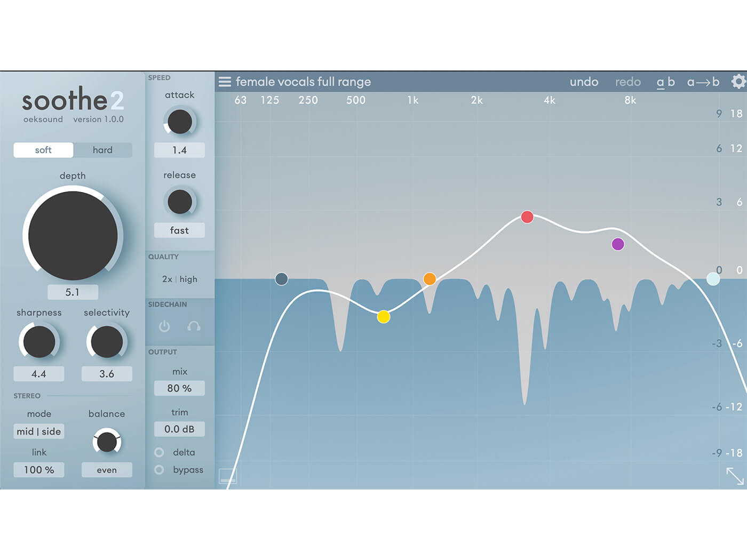Change stereo mode from mid|side
The width and height of the screenshot is (747, 560).
38,431
